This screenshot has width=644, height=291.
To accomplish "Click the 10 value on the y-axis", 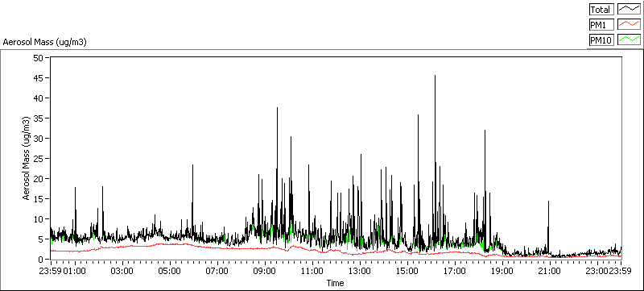I will pos(39,218).
